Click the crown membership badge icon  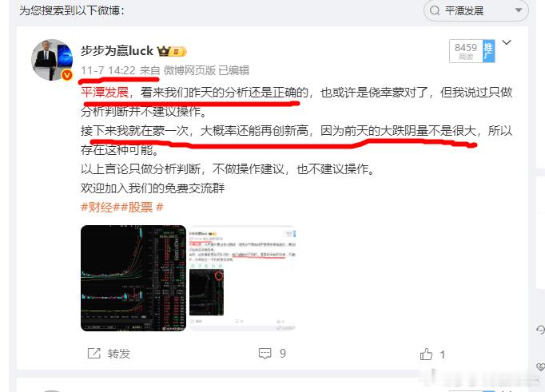click(x=172, y=51)
